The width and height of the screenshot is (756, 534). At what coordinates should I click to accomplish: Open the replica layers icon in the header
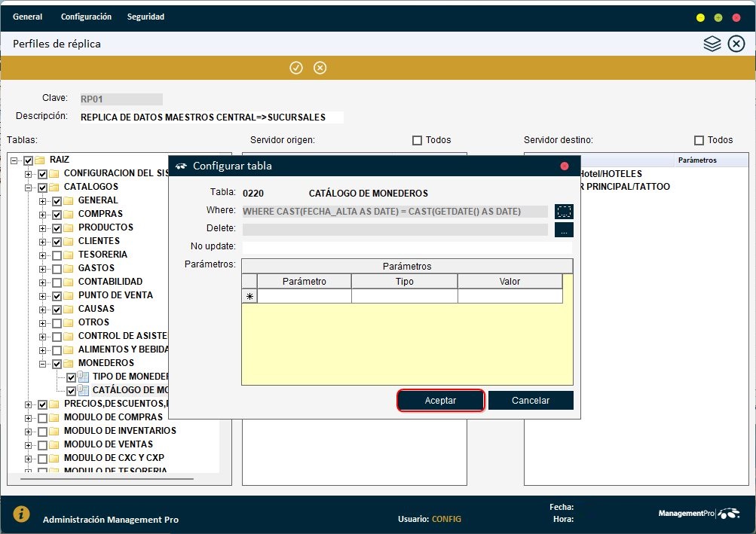712,44
